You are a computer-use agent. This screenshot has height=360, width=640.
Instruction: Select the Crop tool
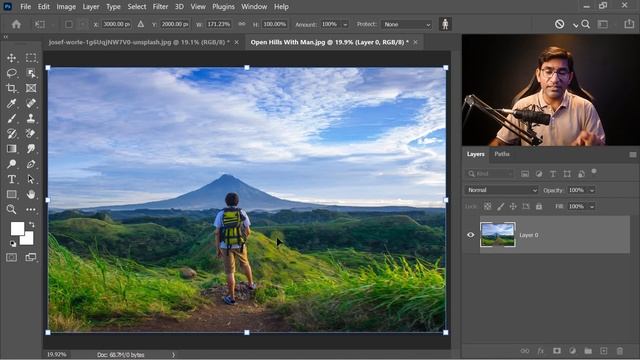pos(11,88)
